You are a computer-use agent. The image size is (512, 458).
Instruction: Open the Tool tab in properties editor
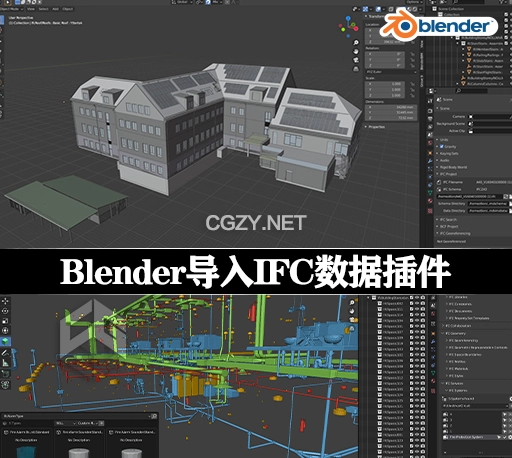(x=430, y=100)
